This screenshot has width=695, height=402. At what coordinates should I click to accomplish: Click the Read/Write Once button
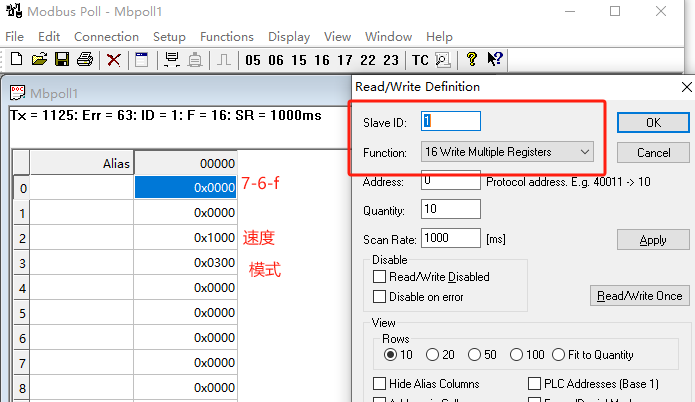(x=639, y=296)
